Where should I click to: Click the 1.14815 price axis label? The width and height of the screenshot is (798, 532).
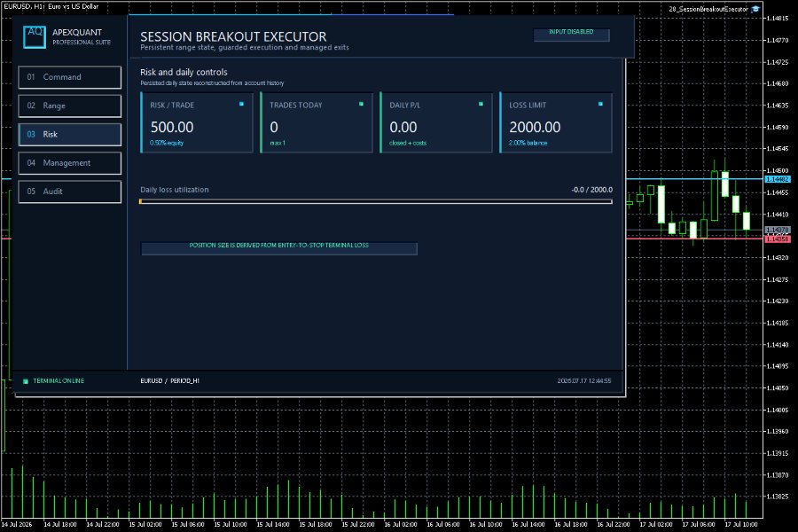pos(778,19)
